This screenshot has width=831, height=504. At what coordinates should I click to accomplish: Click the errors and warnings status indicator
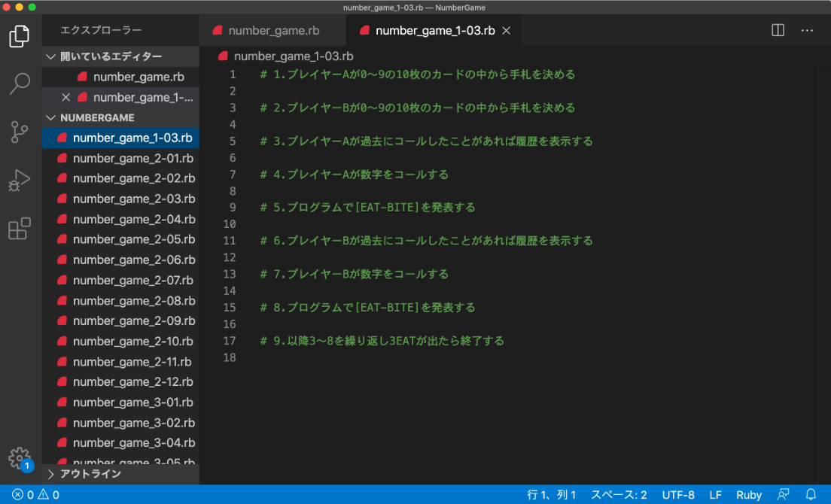coord(35,494)
